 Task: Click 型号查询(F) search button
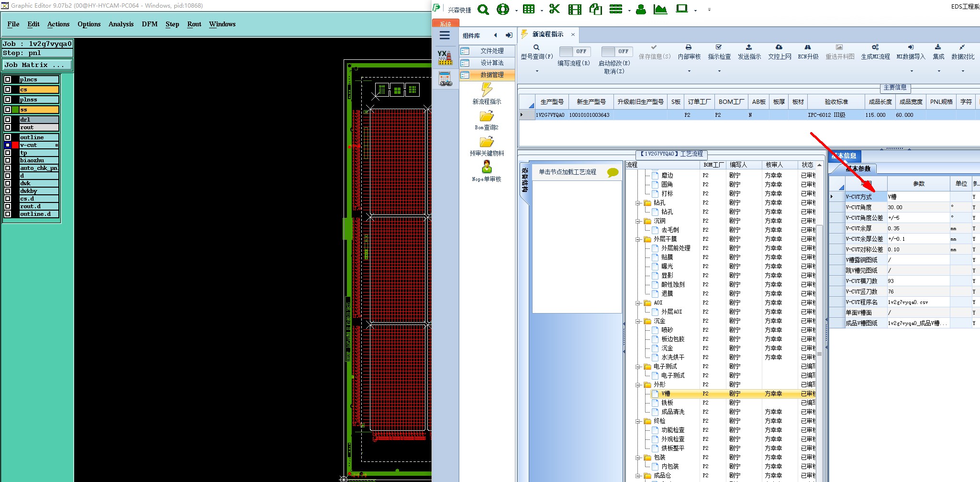click(x=537, y=52)
